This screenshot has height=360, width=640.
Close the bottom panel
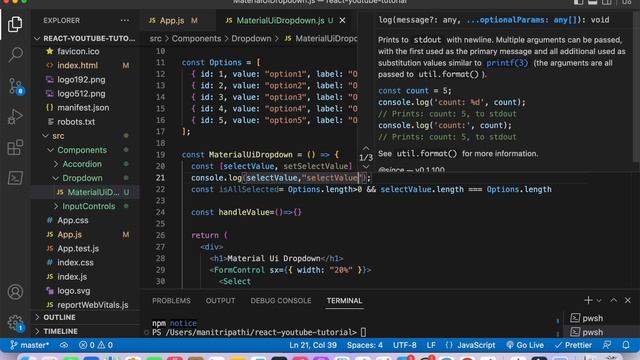pos(628,300)
